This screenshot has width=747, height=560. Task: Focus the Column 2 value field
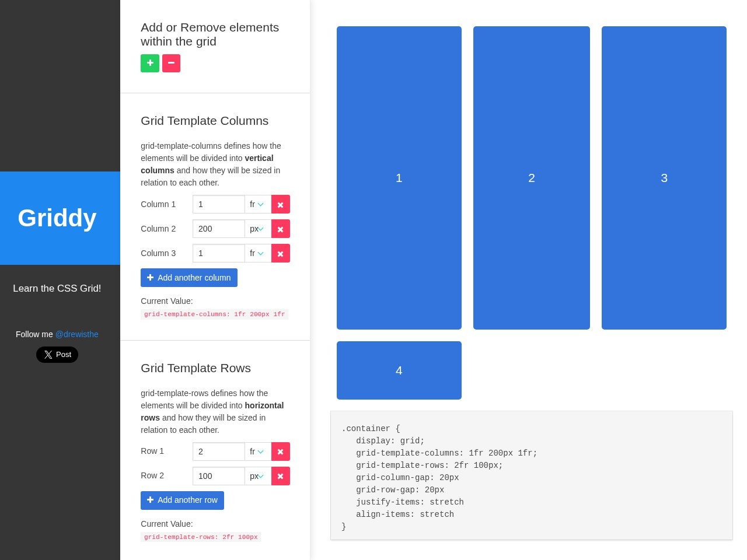(x=219, y=229)
